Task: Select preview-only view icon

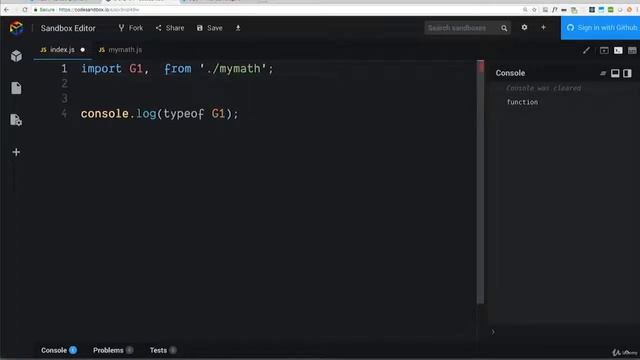Action: coord(632,50)
